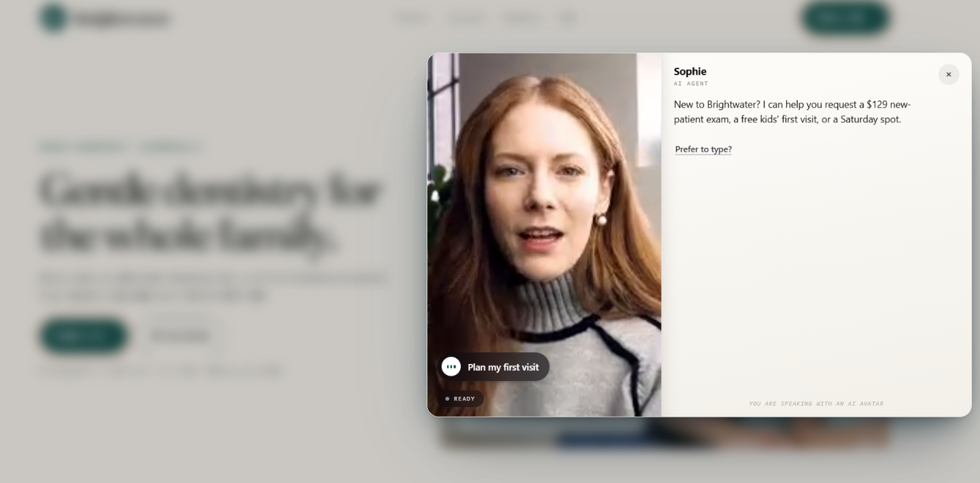Click the voice dots icon beside Plan my first visit
The width and height of the screenshot is (980, 483).
[x=451, y=367]
